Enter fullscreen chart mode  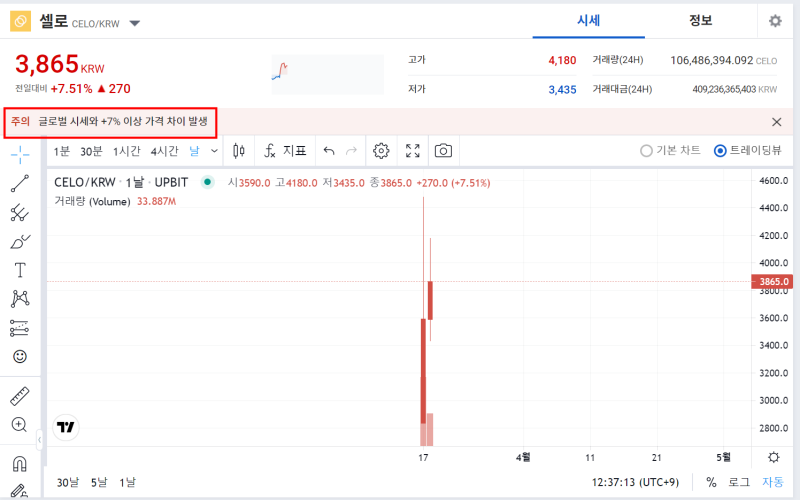pos(413,151)
